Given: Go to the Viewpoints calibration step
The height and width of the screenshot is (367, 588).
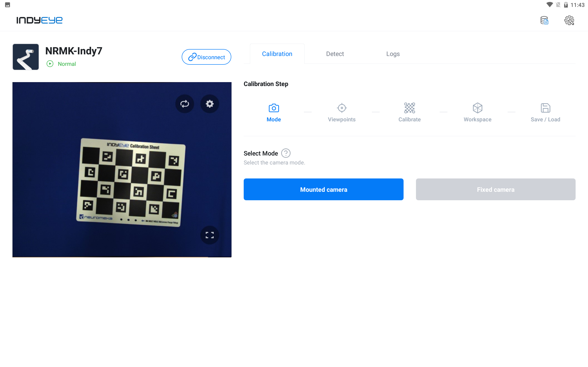Looking at the screenshot, I should point(342,113).
